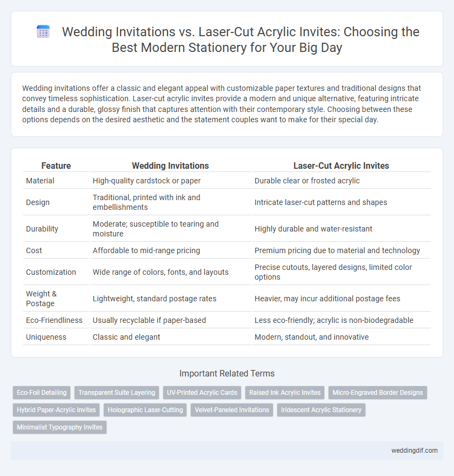Click the article headline title
Screen dimensions: 454x476
pyautogui.click(x=241, y=39)
